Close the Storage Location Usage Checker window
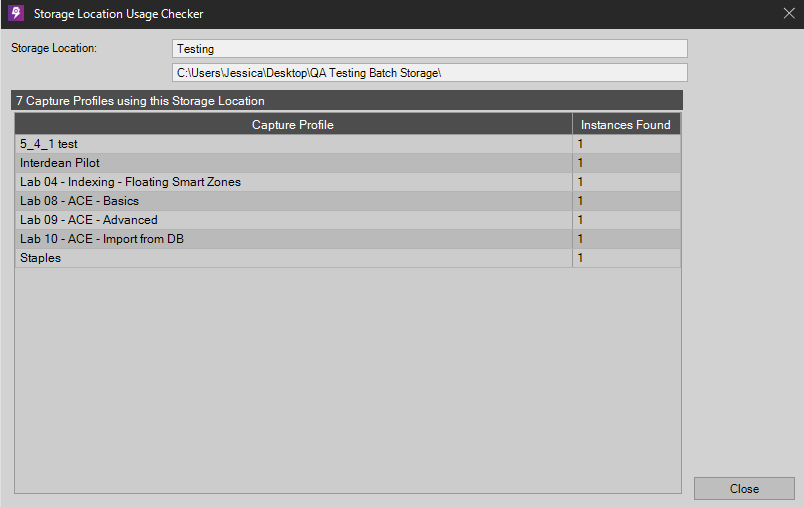The image size is (804, 507). pyautogui.click(x=789, y=13)
